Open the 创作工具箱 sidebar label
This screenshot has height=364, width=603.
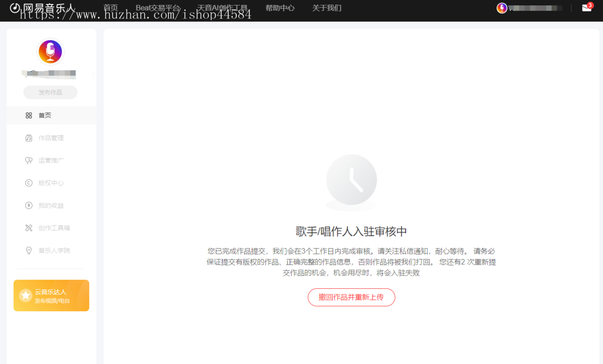[x=54, y=228]
